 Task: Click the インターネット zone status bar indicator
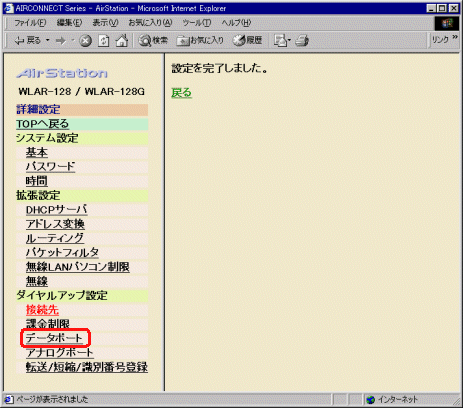392,399
